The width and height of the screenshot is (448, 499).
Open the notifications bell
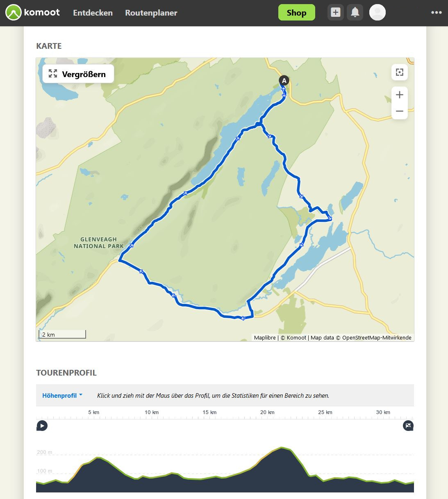[x=355, y=13]
